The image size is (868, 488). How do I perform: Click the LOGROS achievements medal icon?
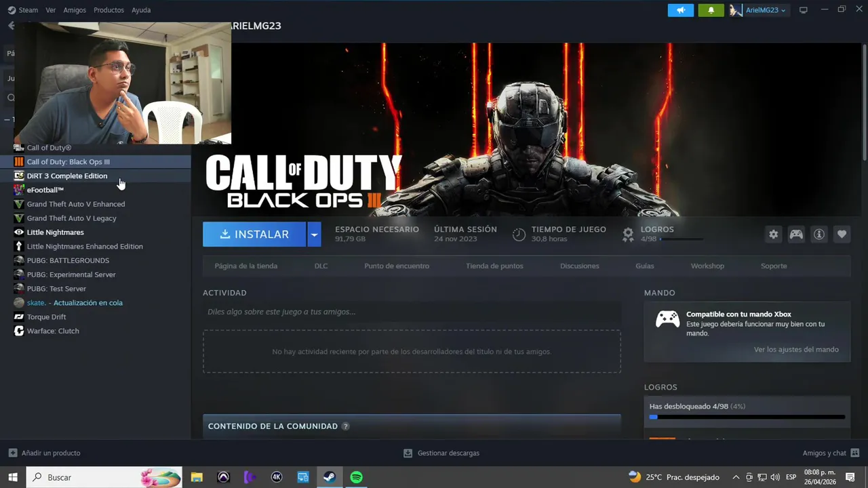pos(628,235)
